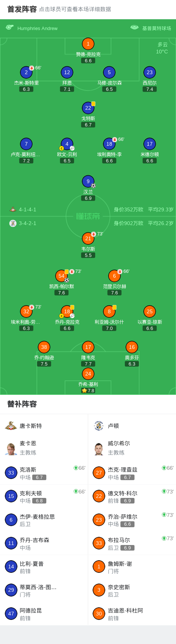Select goalkeeper 24 乔希-基利 icon
The width and height of the screenshot is (176, 644).
point(88,374)
